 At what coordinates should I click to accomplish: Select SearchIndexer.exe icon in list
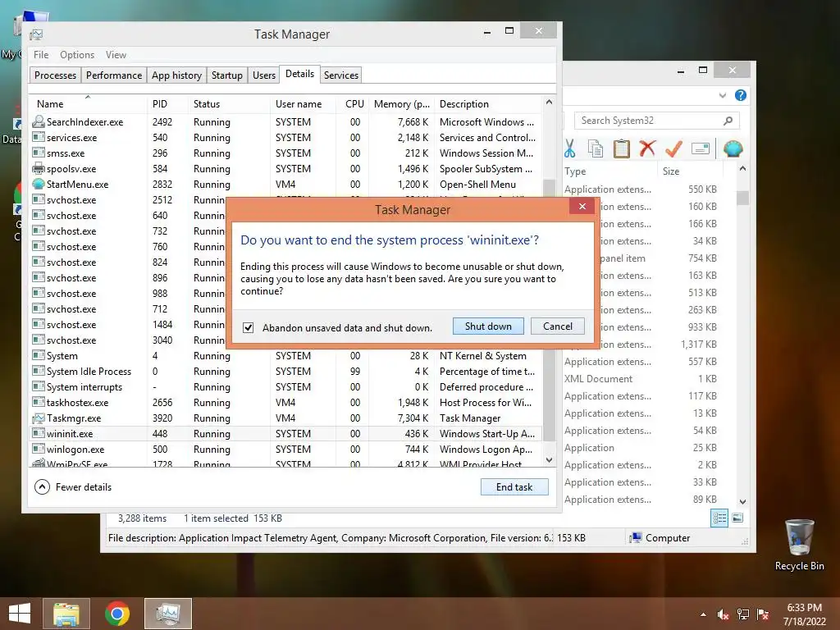(38, 121)
